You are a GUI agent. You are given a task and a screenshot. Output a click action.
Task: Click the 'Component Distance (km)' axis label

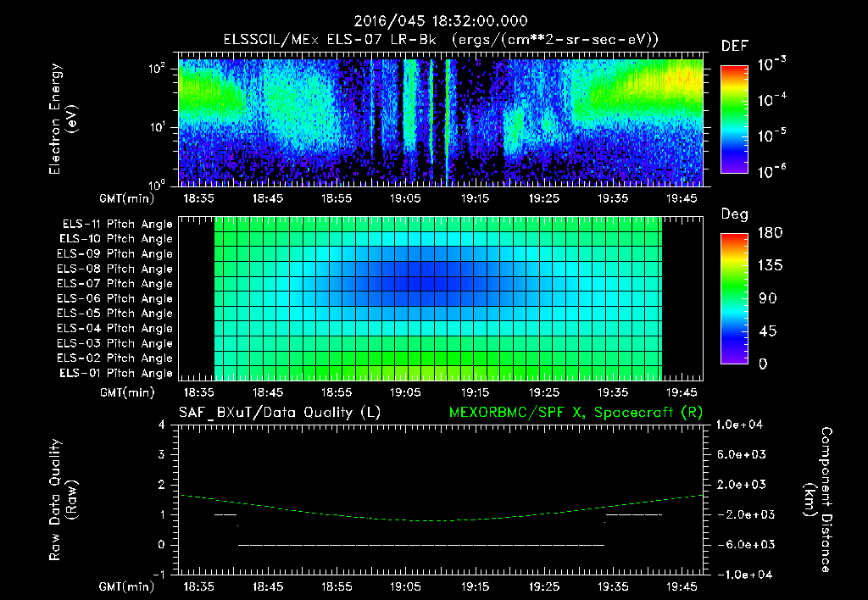(x=818, y=500)
